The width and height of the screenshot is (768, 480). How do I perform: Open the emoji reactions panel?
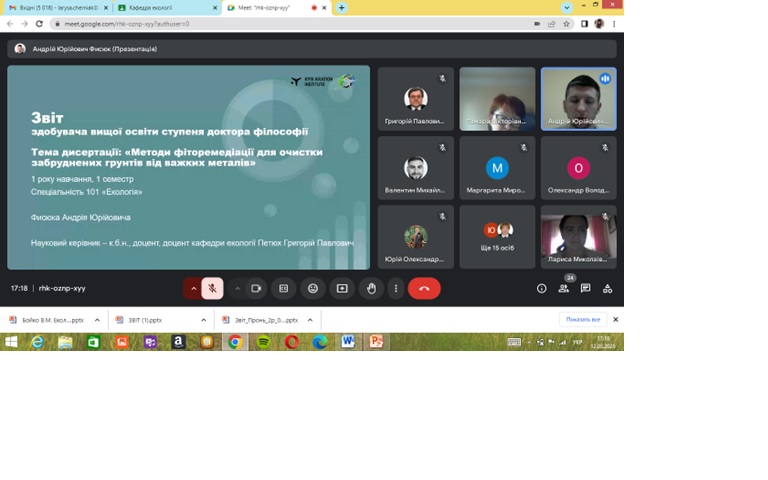point(313,288)
